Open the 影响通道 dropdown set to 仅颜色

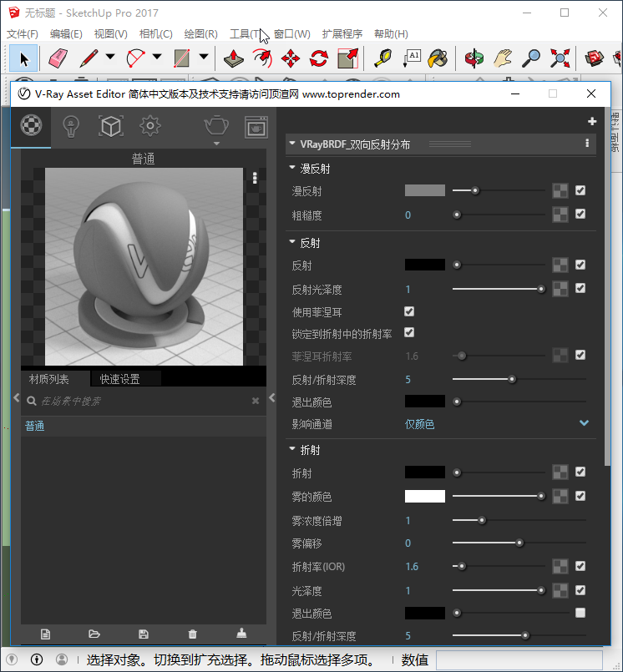coord(497,424)
